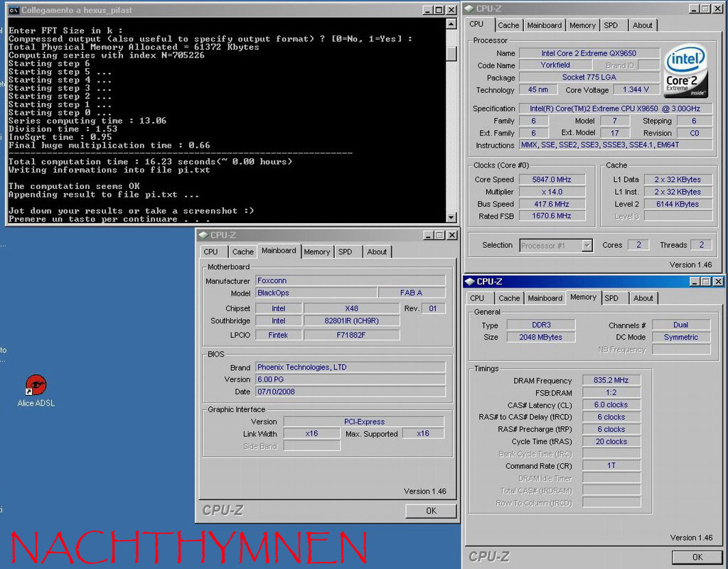Click the Southbridge value 82801IR (ICH9R)
728x569 pixels.
pos(351,321)
